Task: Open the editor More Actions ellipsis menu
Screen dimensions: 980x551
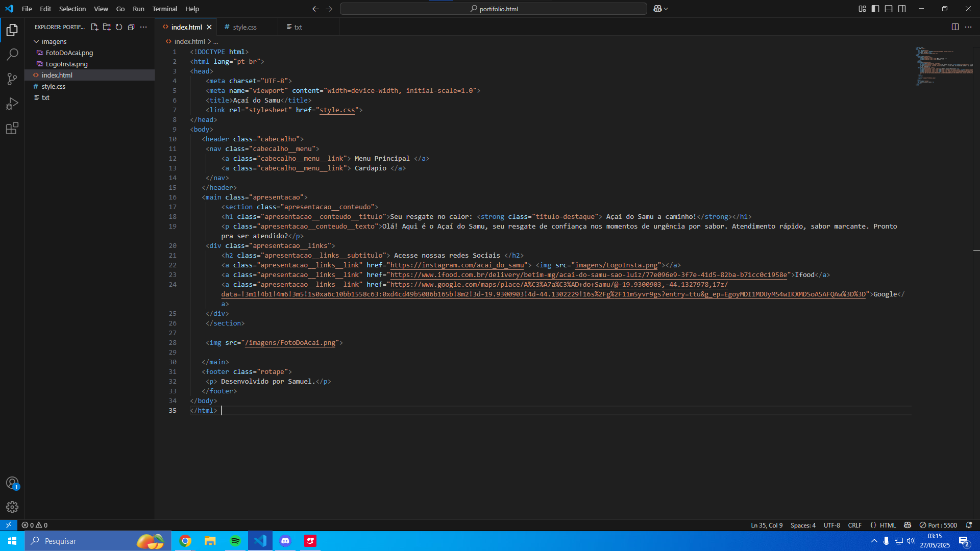Action: pos(968,27)
